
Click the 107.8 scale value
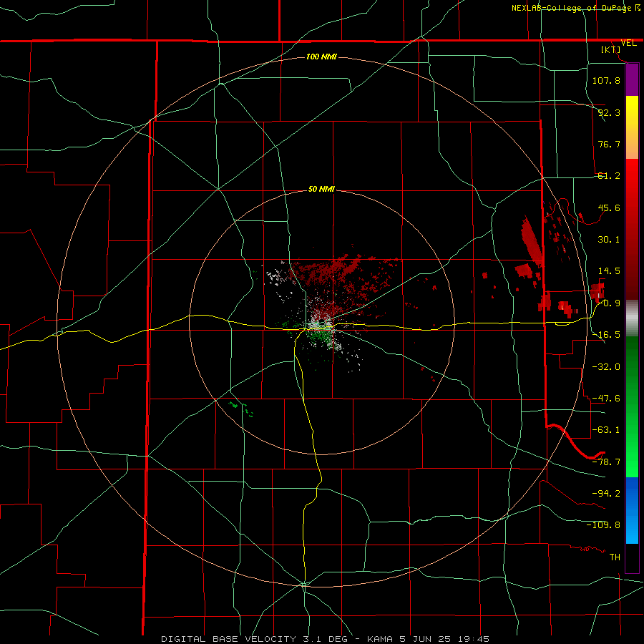[606, 80]
